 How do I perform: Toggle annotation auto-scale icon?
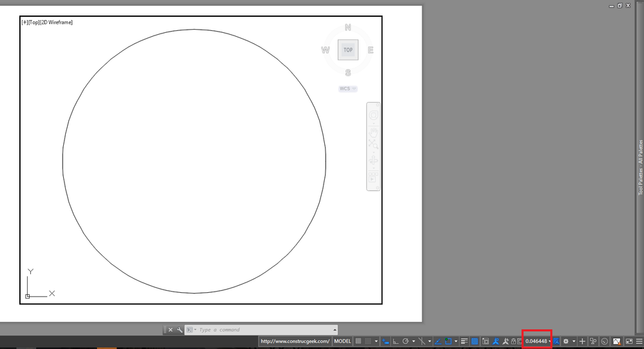click(x=505, y=341)
